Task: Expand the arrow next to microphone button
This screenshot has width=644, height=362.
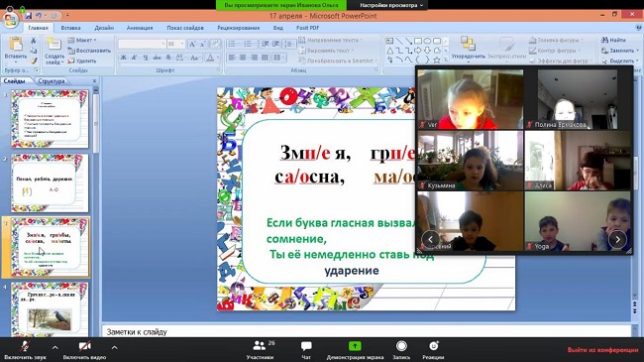Action: 55,347
